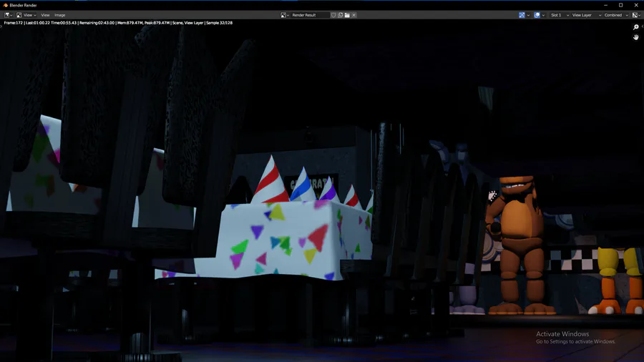This screenshot has height=362, width=644.
Task: Minimize the Blender Render window
Action: point(606,5)
